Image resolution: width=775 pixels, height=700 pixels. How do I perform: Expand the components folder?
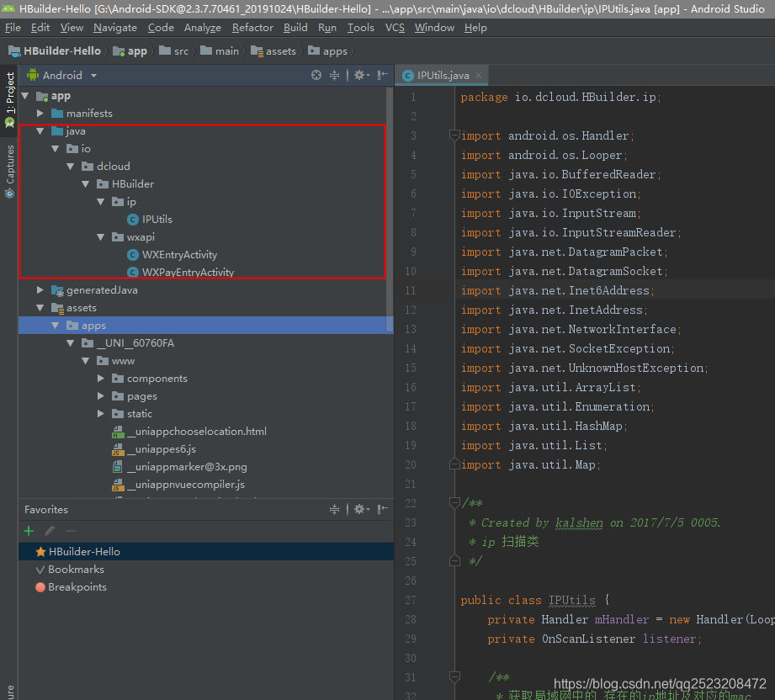101,379
